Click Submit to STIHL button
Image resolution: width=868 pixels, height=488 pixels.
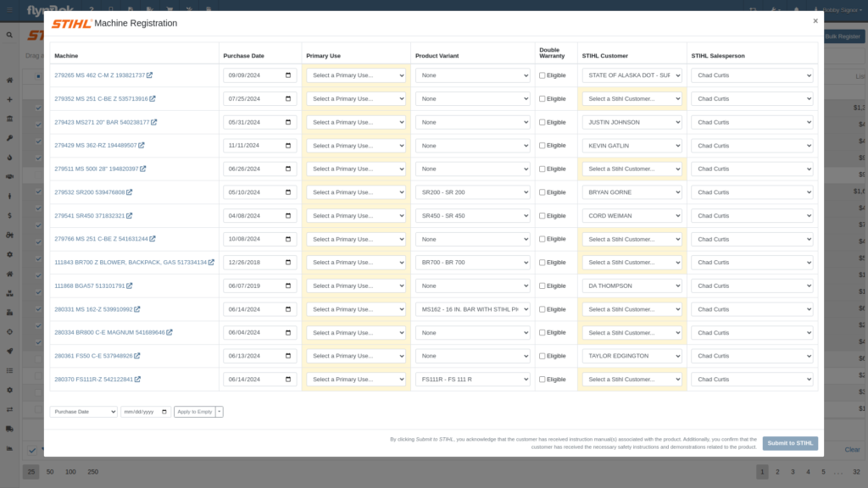pos(790,443)
